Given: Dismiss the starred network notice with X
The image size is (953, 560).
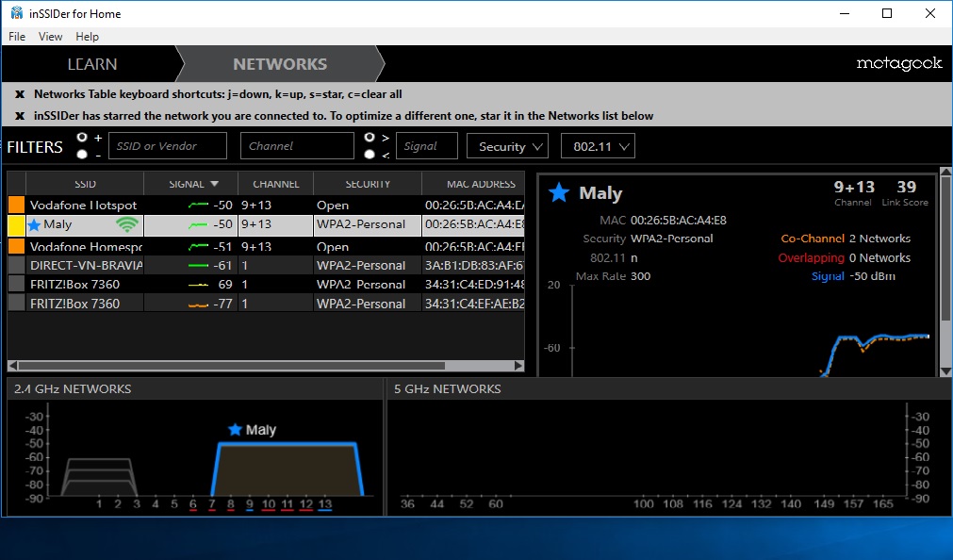Looking at the screenshot, I should (20, 116).
